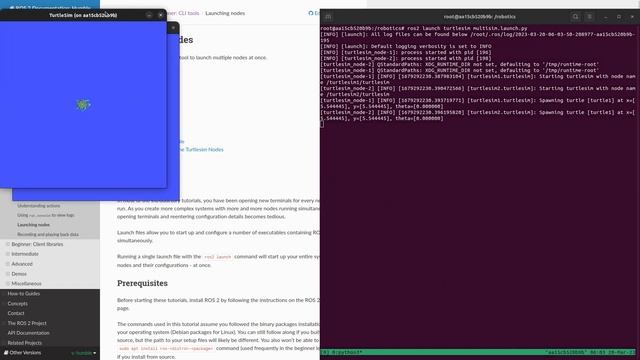Select Launching nodes in the sidebar

pos(33,225)
